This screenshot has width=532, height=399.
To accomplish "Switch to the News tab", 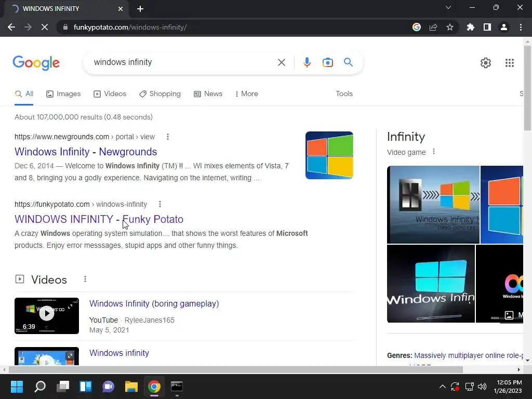I will click(x=208, y=94).
